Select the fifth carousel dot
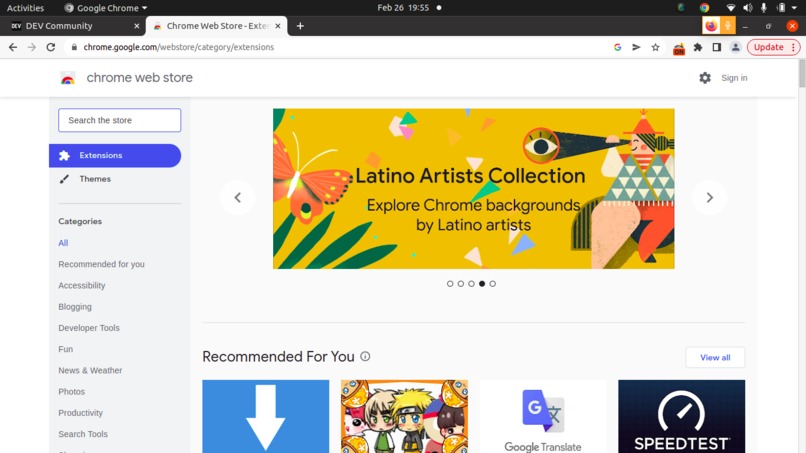 [x=492, y=284]
